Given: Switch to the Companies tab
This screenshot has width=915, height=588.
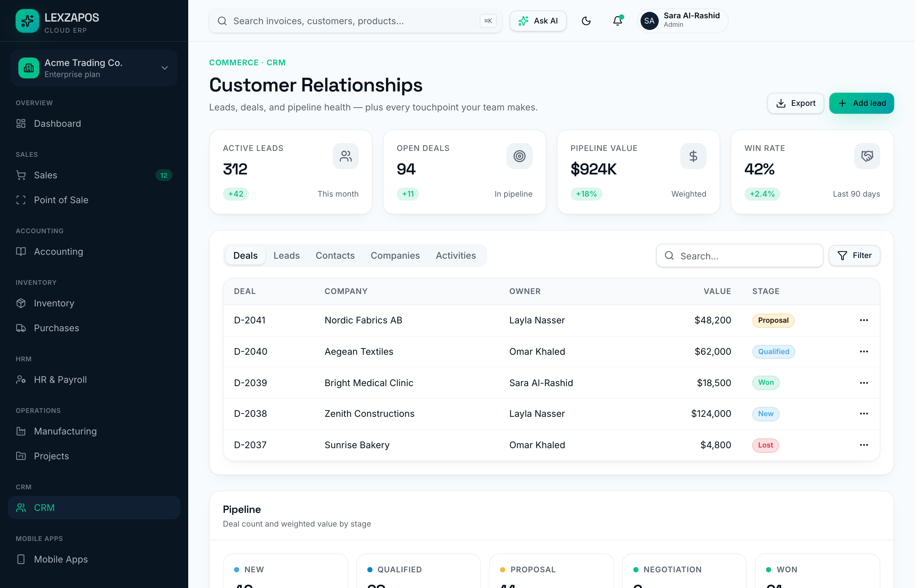Looking at the screenshot, I should [x=395, y=255].
